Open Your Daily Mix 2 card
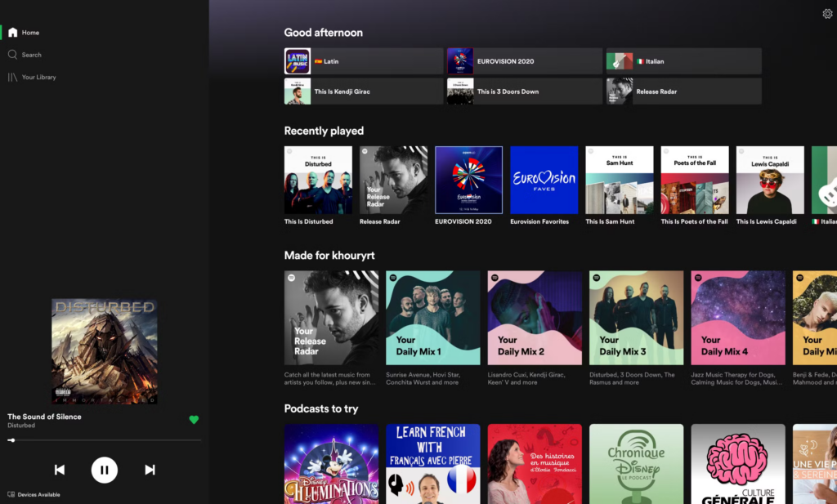Viewport: 837px width, 504px height. pyautogui.click(x=535, y=318)
